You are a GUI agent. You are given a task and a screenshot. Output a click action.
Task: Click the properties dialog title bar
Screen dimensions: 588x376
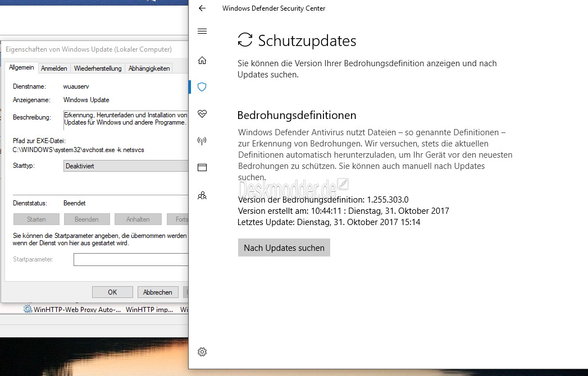click(x=94, y=49)
